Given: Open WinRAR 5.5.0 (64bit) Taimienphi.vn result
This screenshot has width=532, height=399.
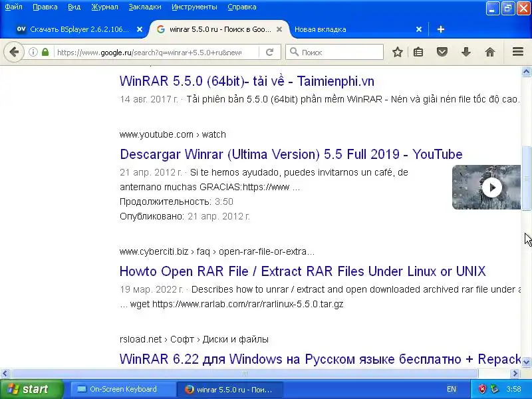Looking at the screenshot, I should tap(247, 81).
